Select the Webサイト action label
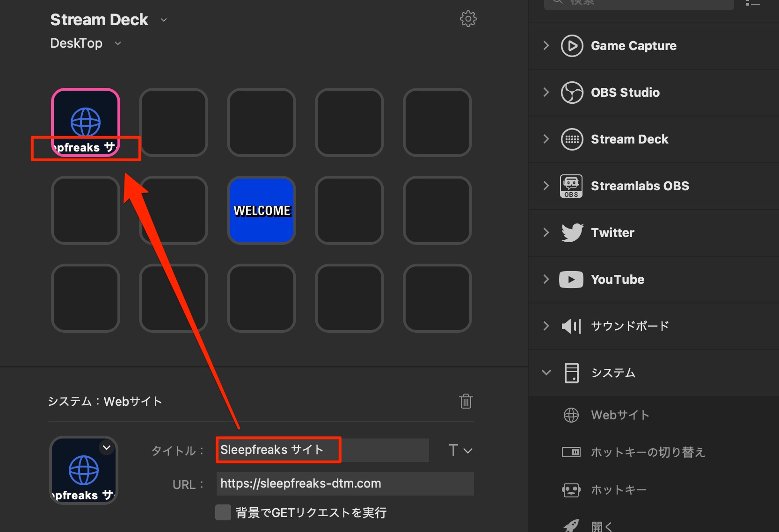The image size is (779, 532). [620, 415]
